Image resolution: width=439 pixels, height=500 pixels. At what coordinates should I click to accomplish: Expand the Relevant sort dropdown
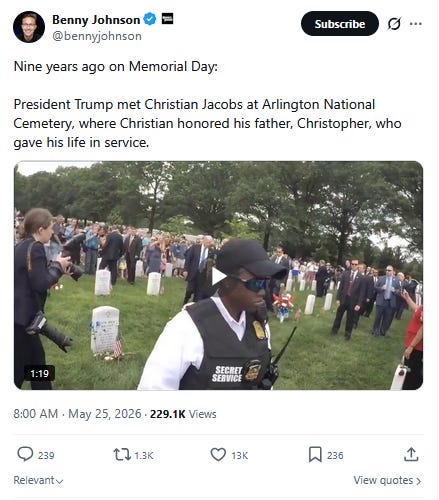[x=38, y=480]
